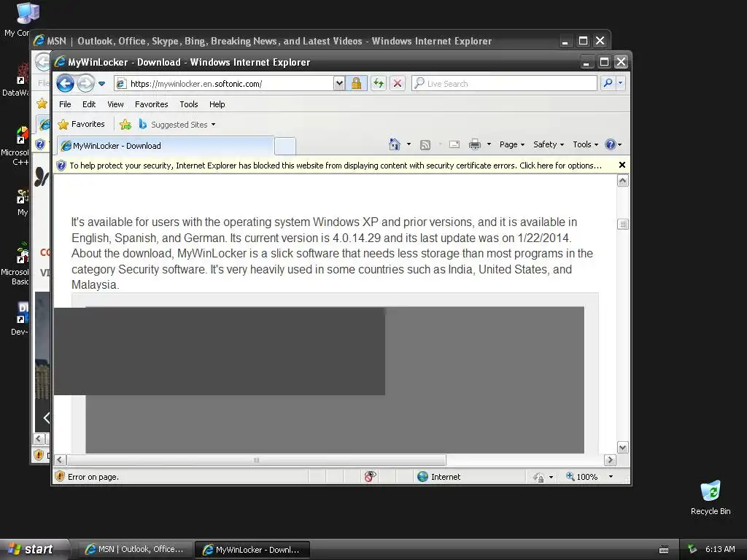The width and height of the screenshot is (747, 560).
Task: Click the on-screen keyboard tray icon
Action: pyautogui.click(x=664, y=550)
